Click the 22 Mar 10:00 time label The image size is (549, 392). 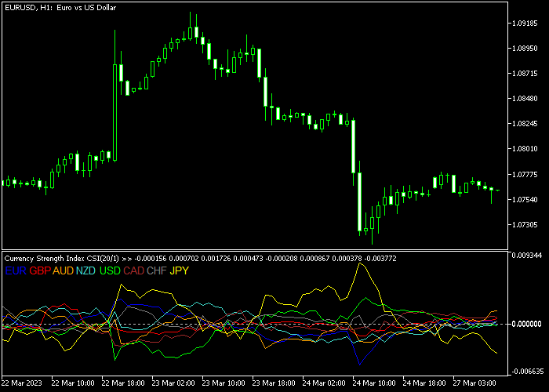pos(73,383)
